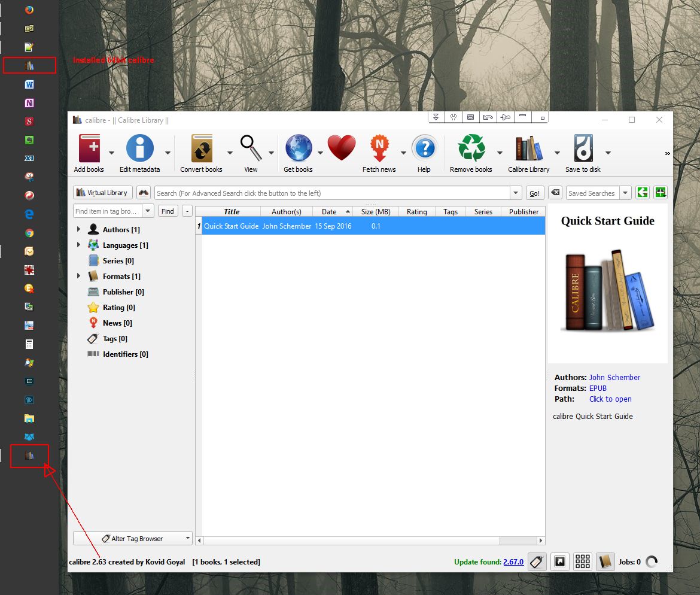This screenshot has height=595, width=700.
Task: Click the green arrow saved-search icon
Action: 643,193
